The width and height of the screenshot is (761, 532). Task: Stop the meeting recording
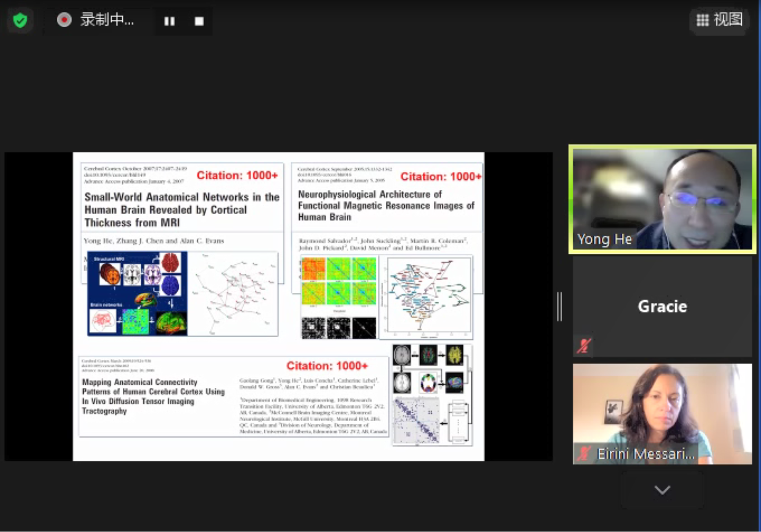coord(199,21)
